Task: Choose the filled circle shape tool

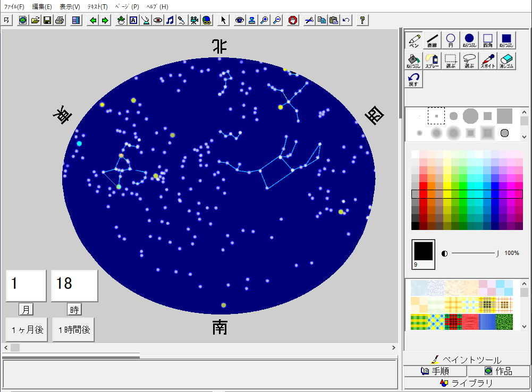Action: click(x=469, y=40)
